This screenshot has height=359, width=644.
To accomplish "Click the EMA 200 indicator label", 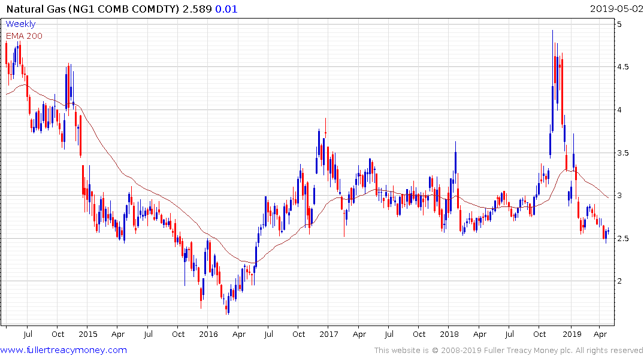I will click(24, 35).
